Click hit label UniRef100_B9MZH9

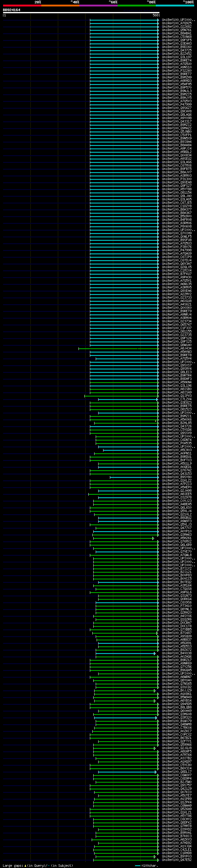pos(176,78)
